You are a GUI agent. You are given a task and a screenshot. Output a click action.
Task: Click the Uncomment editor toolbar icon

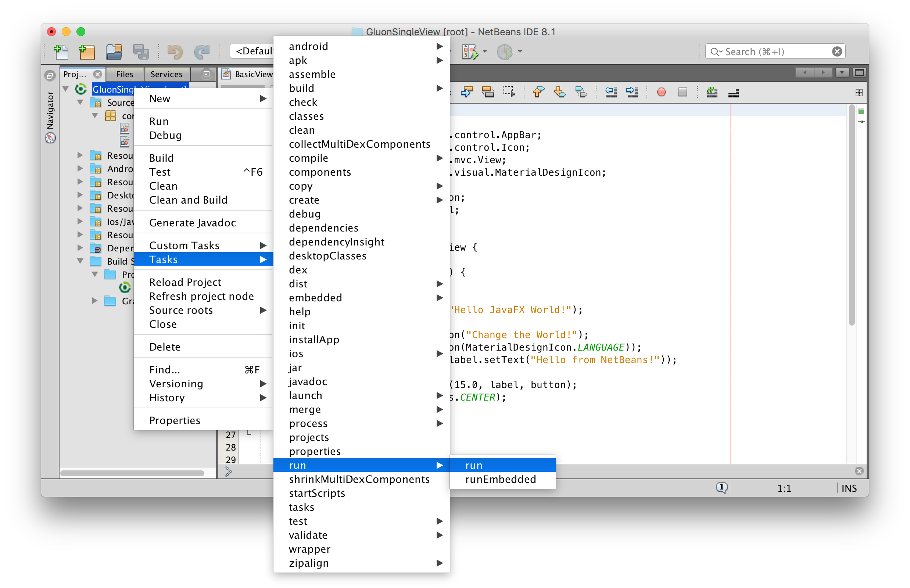(733, 93)
